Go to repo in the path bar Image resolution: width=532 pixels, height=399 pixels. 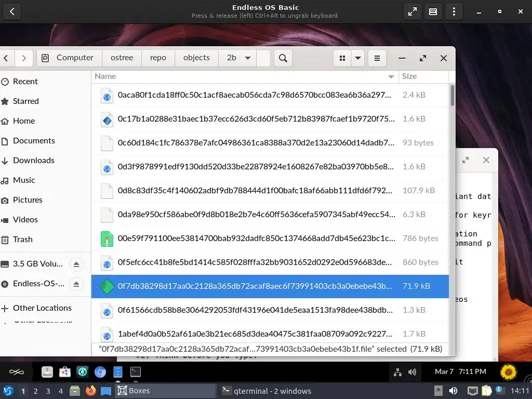tap(158, 58)
